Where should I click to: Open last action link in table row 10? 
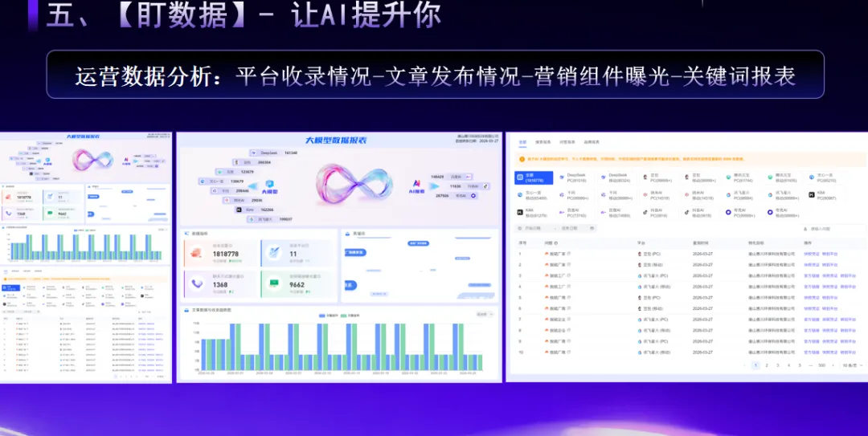click(x=848, y=352)
